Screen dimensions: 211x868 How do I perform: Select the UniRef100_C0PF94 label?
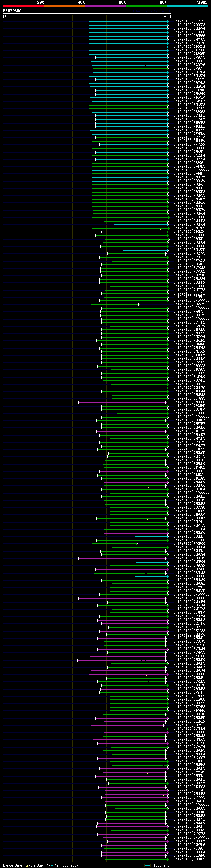click(189, 562)
